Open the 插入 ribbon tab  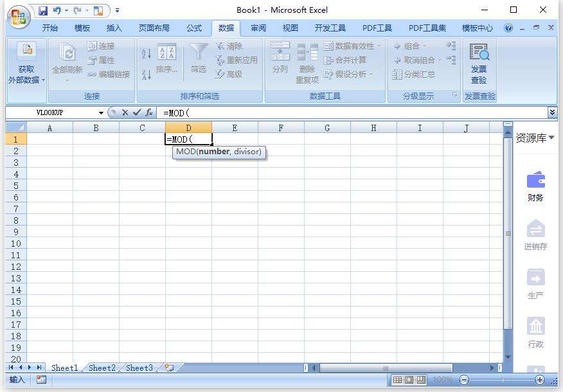click(114, 28)
